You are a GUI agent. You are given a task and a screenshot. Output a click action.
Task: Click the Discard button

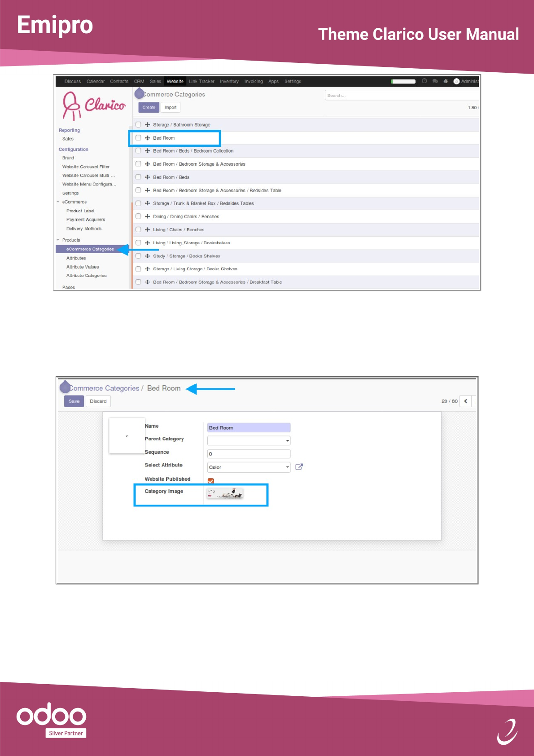coord(98,401)
